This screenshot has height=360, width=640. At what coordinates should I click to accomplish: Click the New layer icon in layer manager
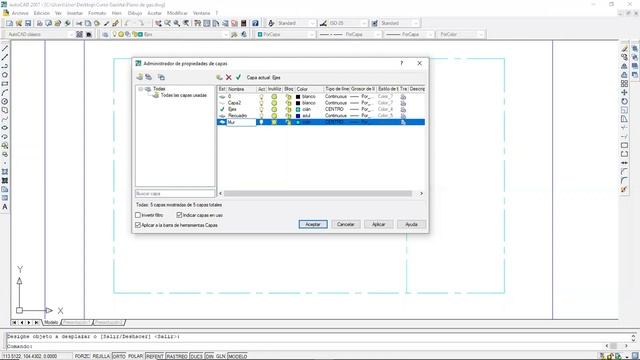[x=220, y=77]
